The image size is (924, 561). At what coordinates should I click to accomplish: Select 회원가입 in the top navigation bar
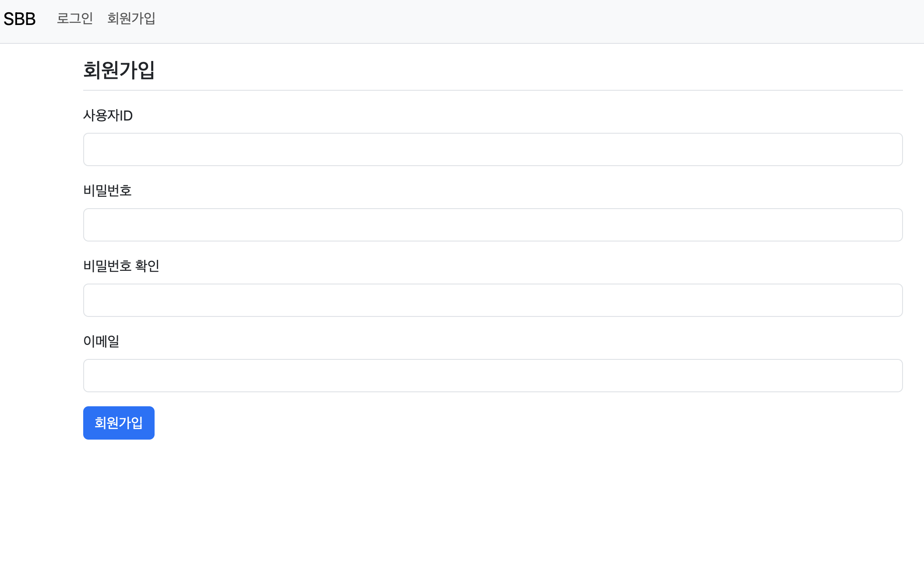tap(131, 18)
